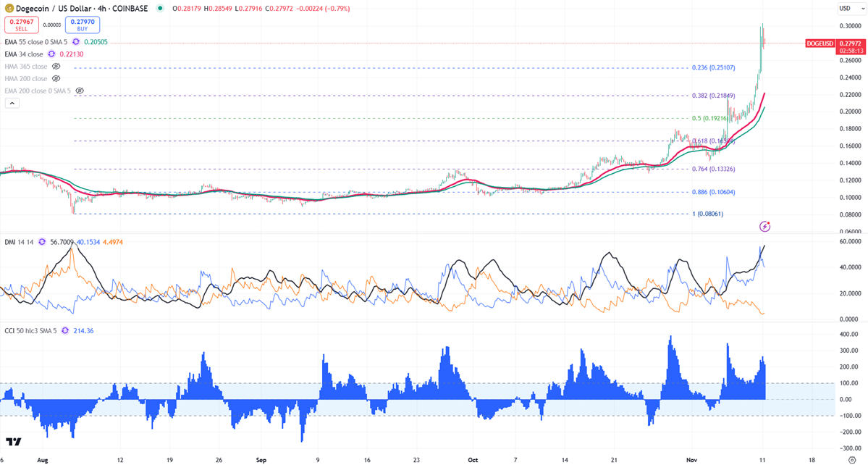Show the hidden HMA 365 indicator
The image size is (868, 465).
click(56, 67)
